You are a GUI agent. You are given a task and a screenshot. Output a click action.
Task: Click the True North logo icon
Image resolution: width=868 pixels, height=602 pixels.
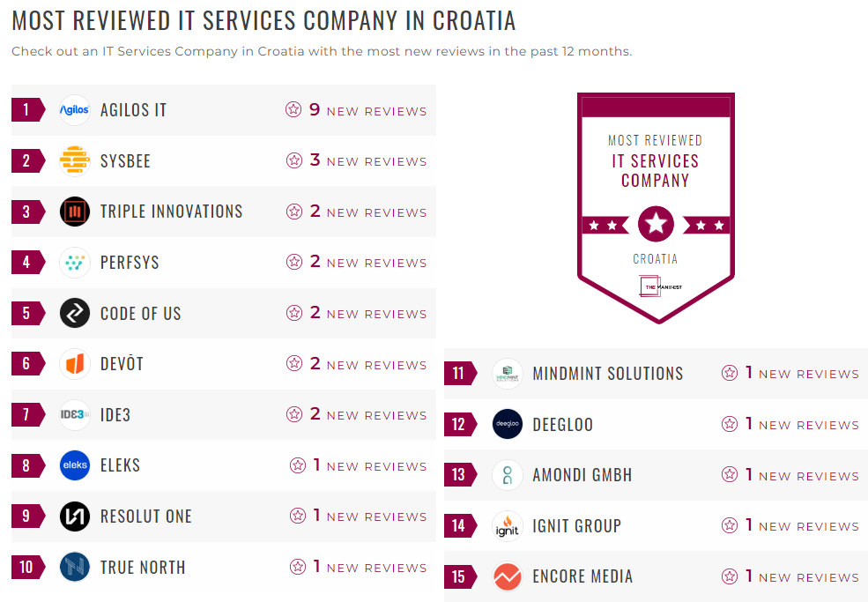tap(75, 567)
